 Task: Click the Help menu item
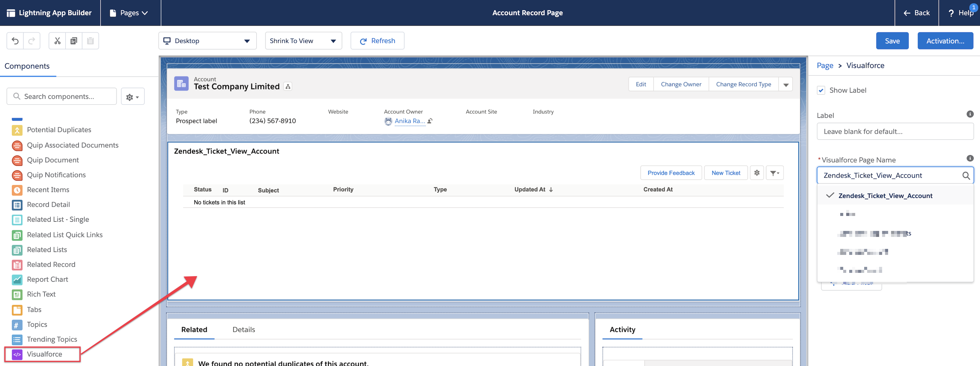click(960, 13)
